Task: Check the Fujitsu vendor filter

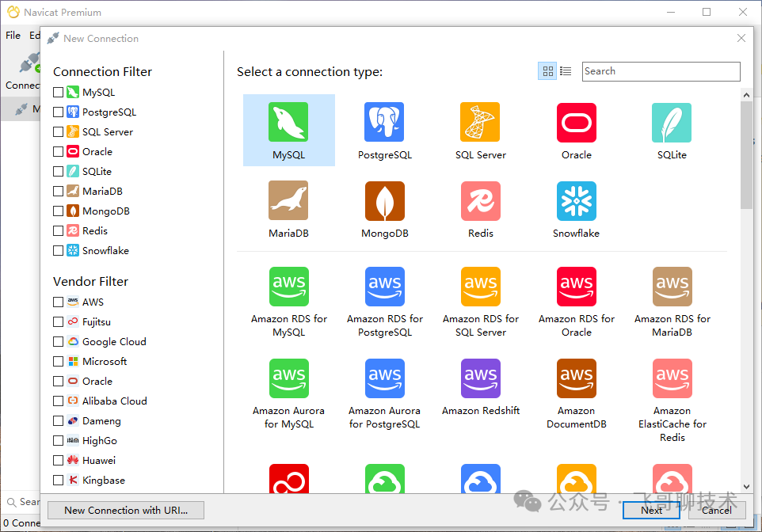Action: point(59,321)
